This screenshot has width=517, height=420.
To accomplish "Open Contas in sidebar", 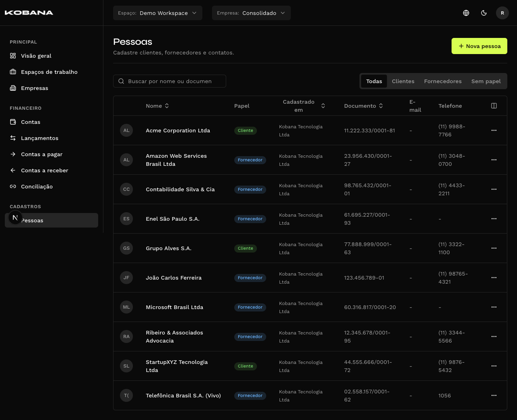I will click(x=51, y=122).
